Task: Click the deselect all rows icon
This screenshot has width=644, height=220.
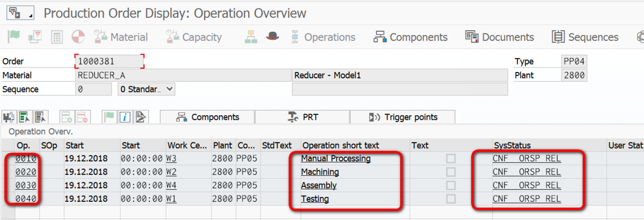Action: (41, 117)
